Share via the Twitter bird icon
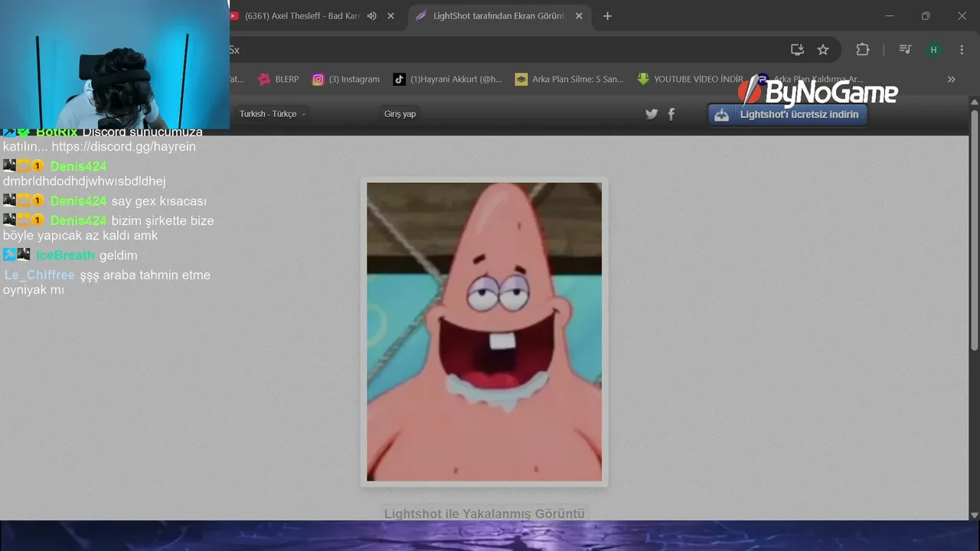This screenshot has width=980, height=551. [x=652, y=114]
